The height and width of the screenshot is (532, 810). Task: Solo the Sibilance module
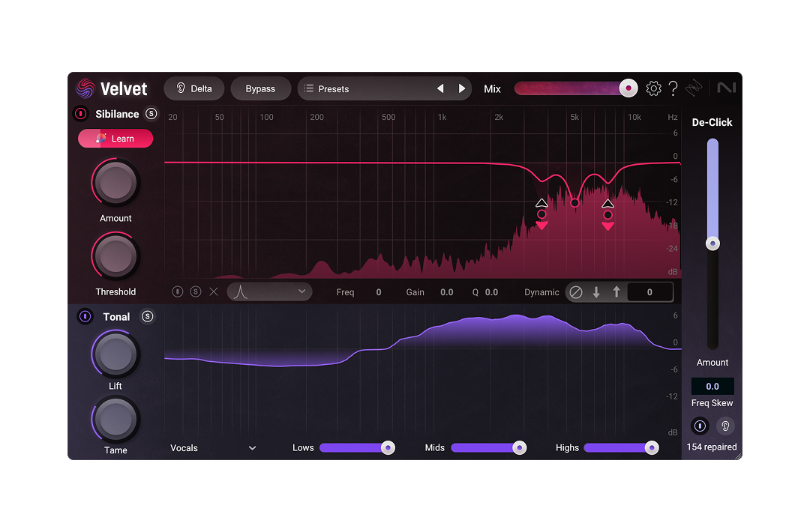[x=151, y=114]
